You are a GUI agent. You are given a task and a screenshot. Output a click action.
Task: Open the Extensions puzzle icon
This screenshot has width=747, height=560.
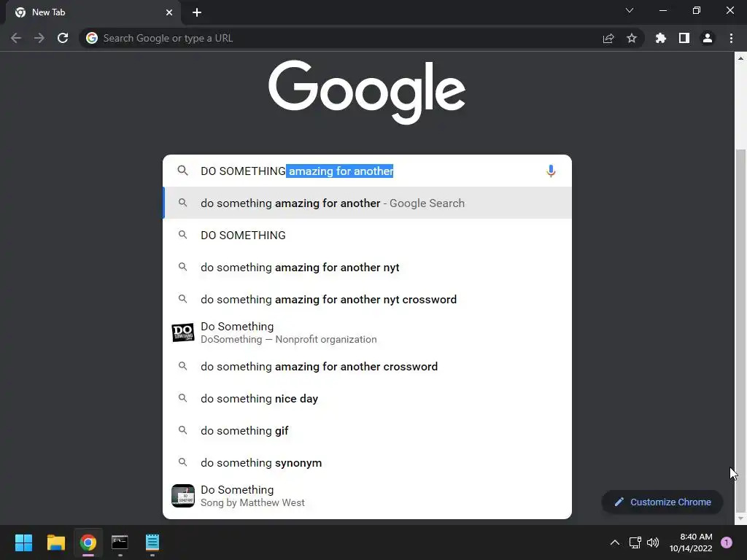pos(660,38)
